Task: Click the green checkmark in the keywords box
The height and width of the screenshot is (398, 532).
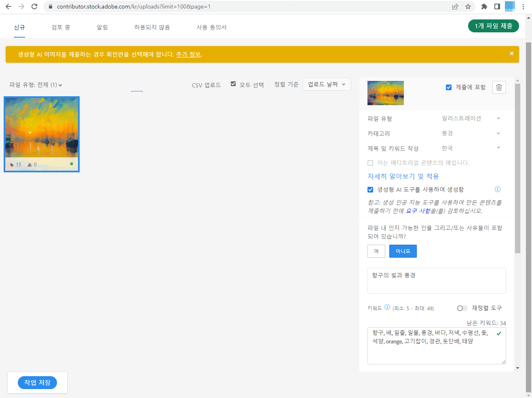Action: pos(499,333)
